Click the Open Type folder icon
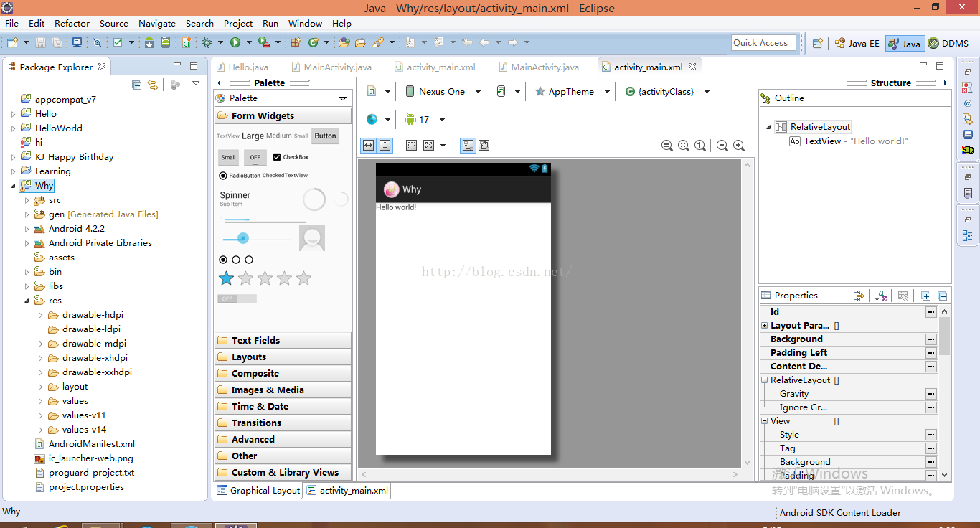980x528 pixels. pos(344,43)
